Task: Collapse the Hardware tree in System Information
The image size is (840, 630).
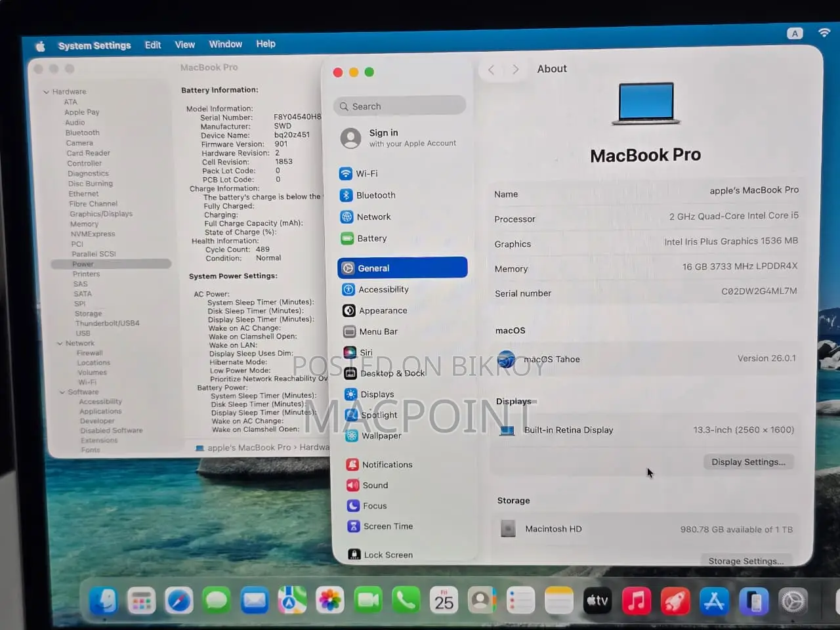Action: point(46,92)
